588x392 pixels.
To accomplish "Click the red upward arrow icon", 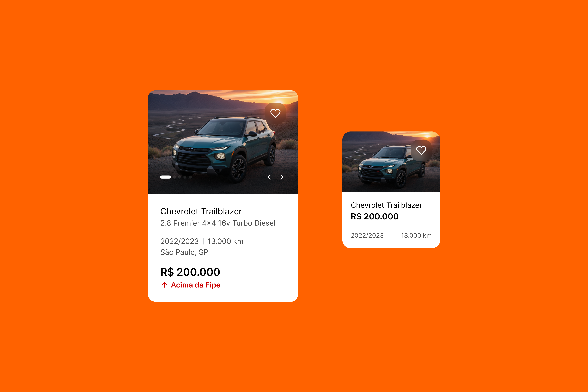I will tap(165, 285).
